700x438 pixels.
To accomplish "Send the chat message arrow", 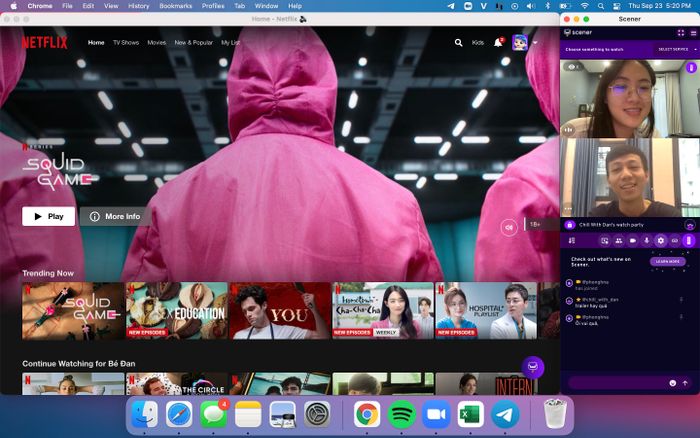I will coord(685,383).
